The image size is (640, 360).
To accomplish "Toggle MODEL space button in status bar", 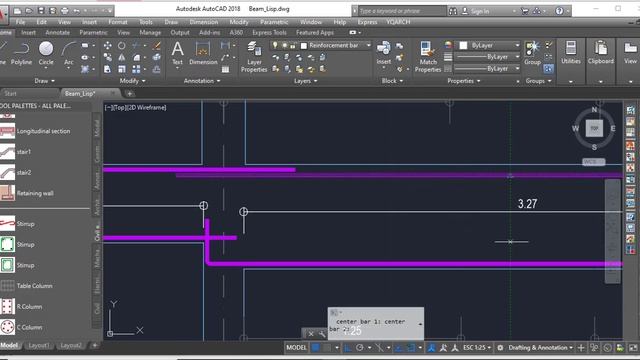I will point(296,348).
